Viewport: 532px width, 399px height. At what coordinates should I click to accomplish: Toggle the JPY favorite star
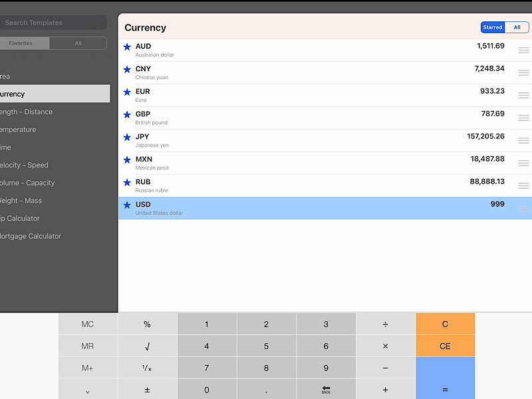click(127, 138)
